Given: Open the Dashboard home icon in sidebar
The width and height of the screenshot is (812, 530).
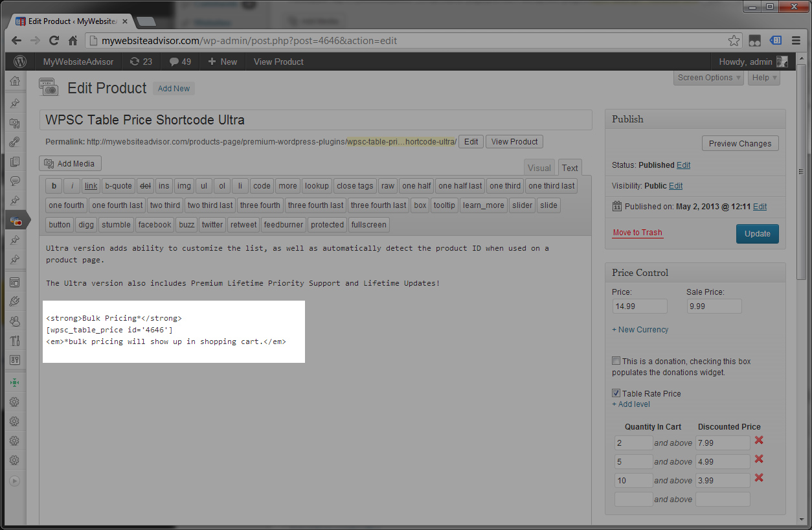Looking at the screenshot, I should tap(14, 81).
